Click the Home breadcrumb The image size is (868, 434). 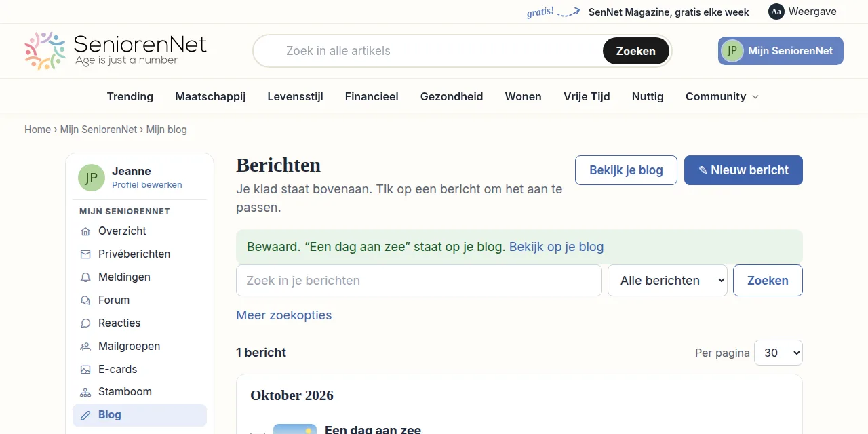coord(37,130)
